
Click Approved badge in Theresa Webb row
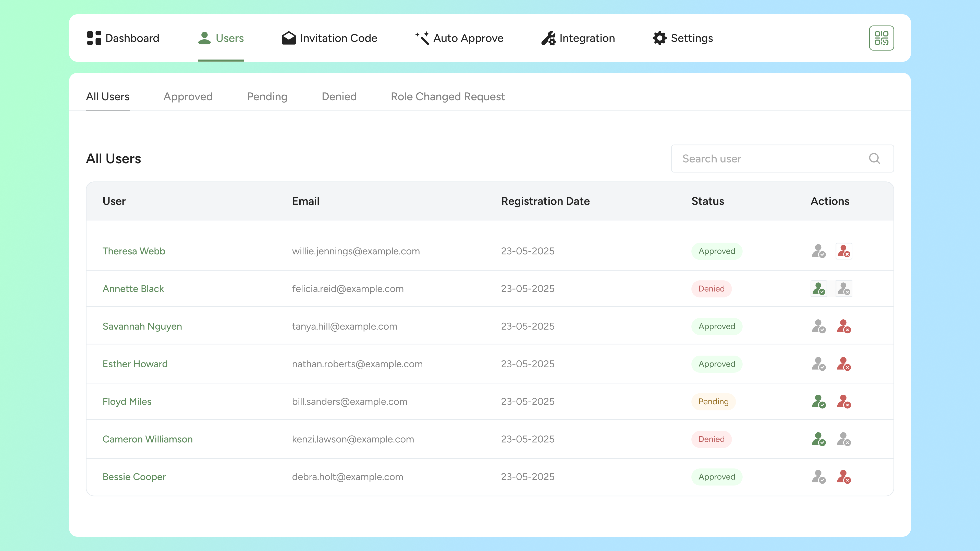(717, 251)
